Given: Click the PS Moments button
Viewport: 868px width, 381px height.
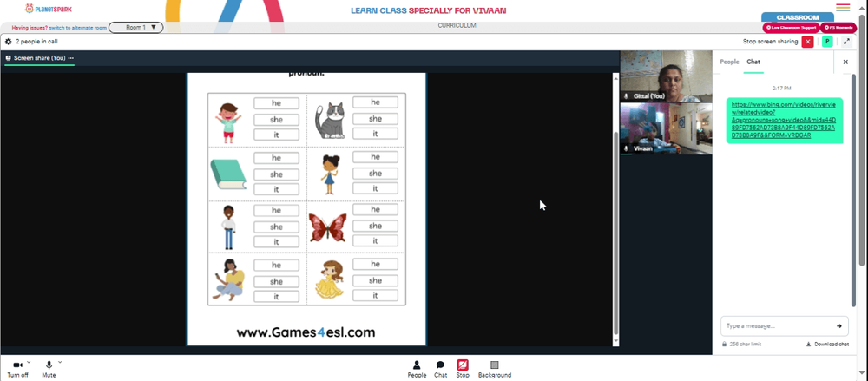Looking at the screenshot, I should coord(838,27).
